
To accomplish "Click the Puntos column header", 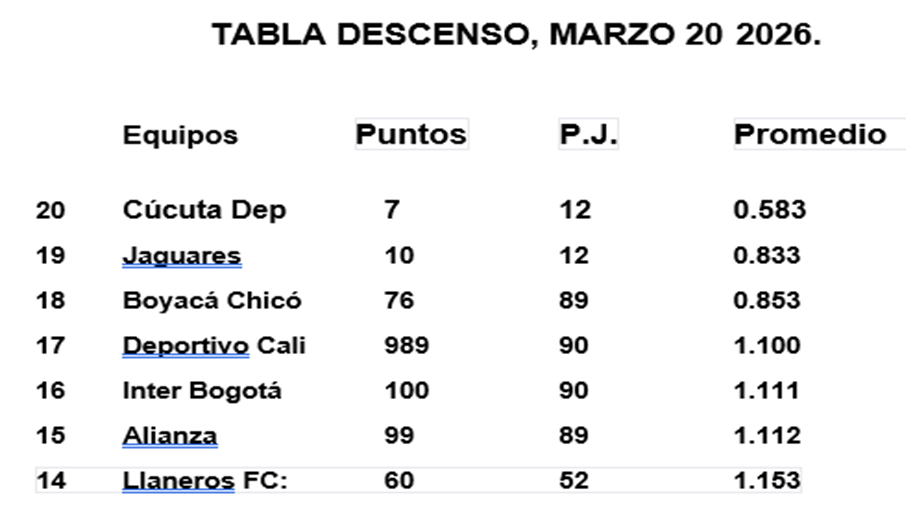I will click(411, 134).
